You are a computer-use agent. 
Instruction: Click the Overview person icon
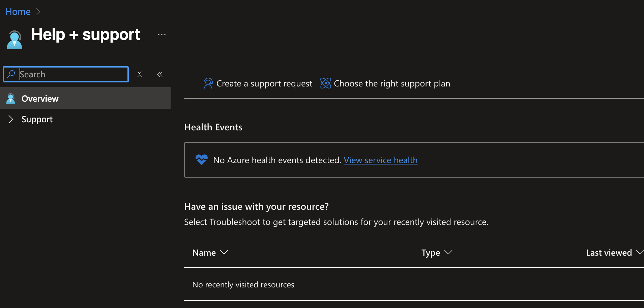11,99
